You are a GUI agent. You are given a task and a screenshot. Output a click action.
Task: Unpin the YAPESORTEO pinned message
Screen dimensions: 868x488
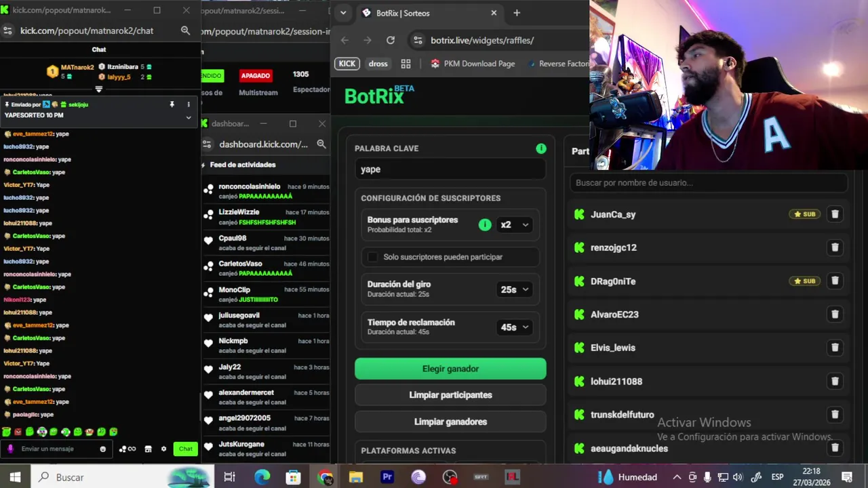click(x=172, y=104)
